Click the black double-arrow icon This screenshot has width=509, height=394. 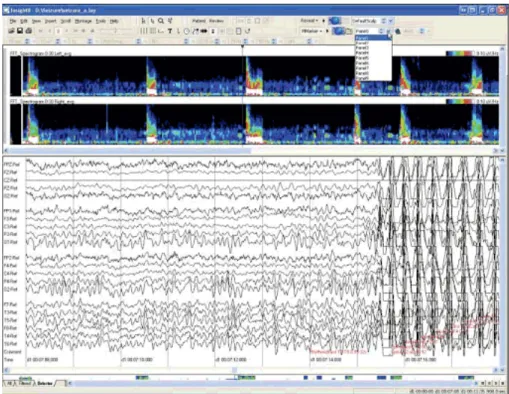204,31
